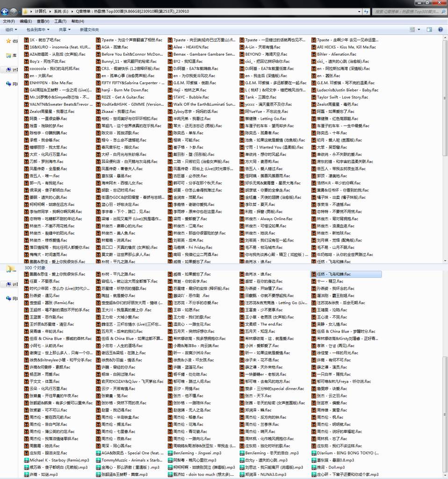
Task: Click the Favorites star icon in sidebar
Action: click(x=8, y=41)
